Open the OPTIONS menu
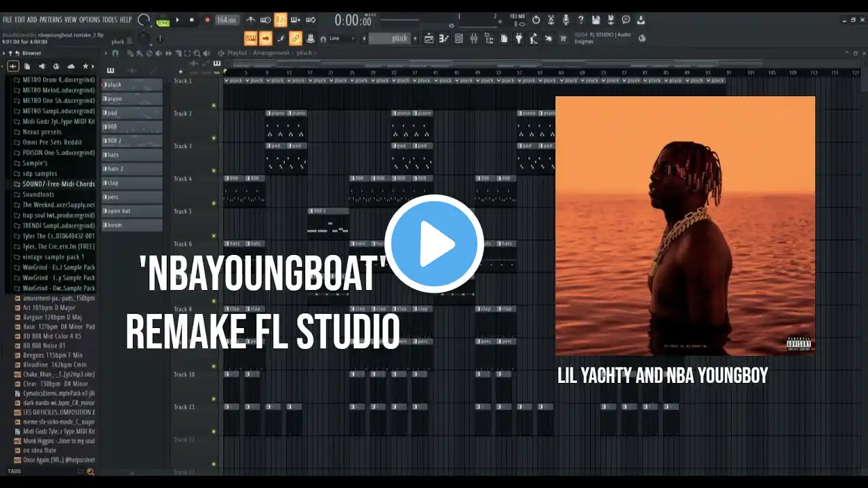Viewport: 868px width, 488px height. tap(90, 20)
